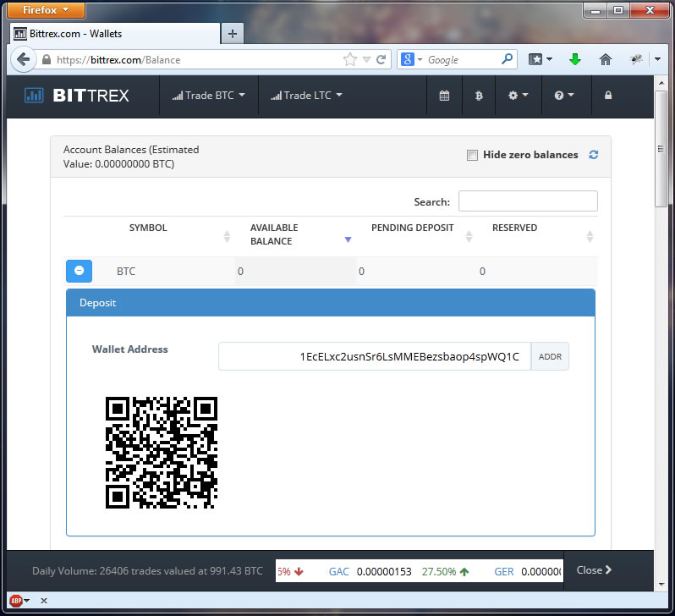Click the search magnifier icon
The height and width of the screenshot is (616, 675).
tap(508, 59)
